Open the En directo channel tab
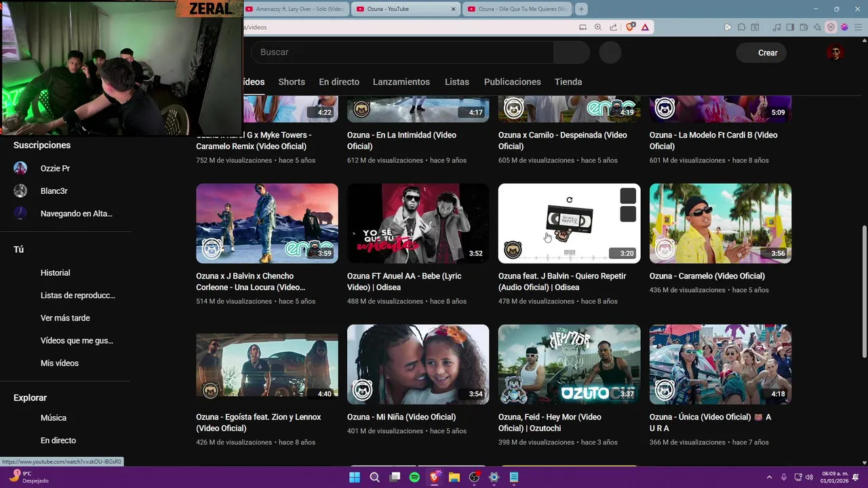868x488 pixels. pos(339,81)
